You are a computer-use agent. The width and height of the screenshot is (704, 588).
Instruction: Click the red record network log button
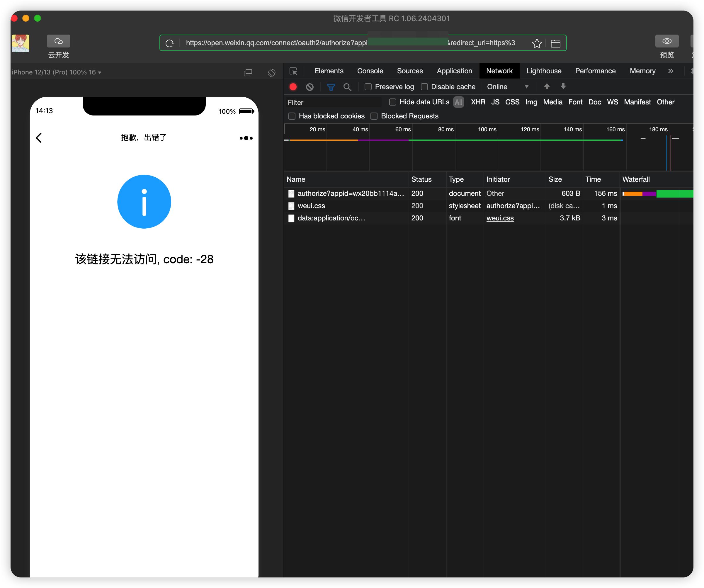[293, 87]
